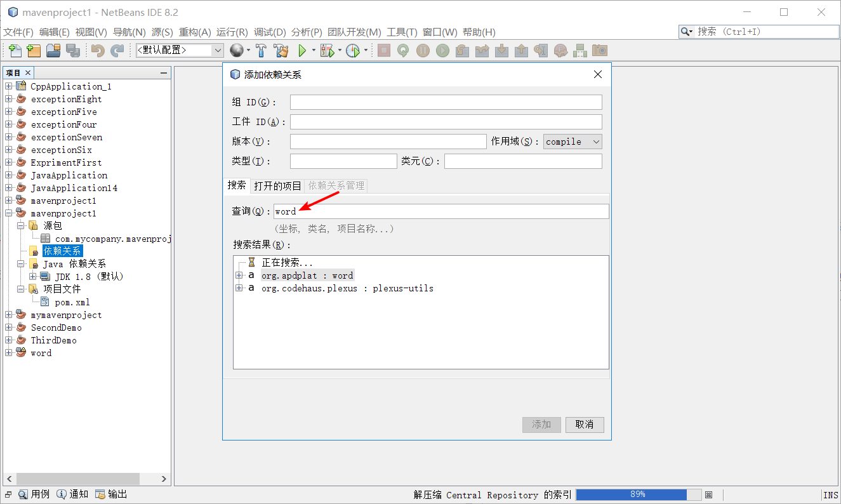Click the 89% progress bar
The image size is (841, 504).
click(x=639, y=494)
